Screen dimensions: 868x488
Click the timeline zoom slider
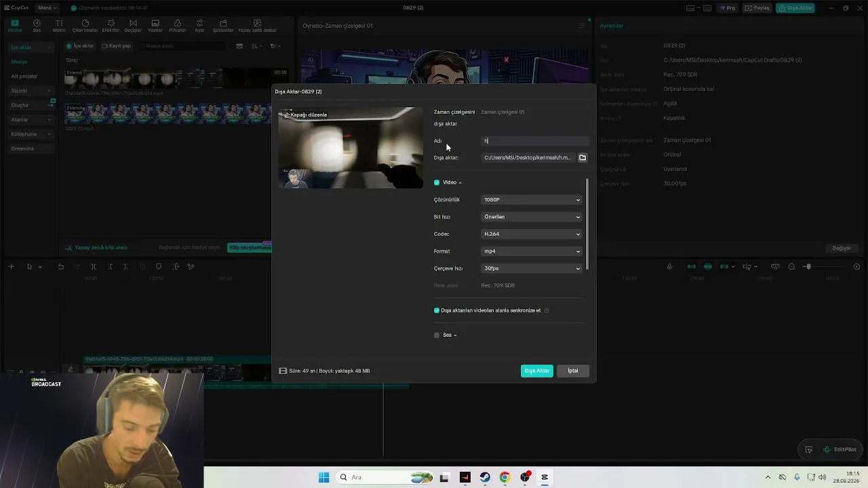pos(826,267)
